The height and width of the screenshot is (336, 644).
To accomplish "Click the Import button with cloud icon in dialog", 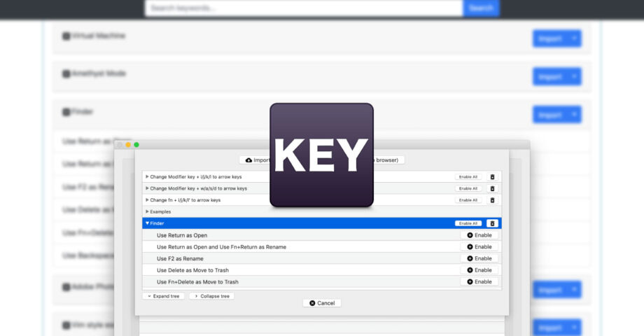I will (x=257, y=160).
